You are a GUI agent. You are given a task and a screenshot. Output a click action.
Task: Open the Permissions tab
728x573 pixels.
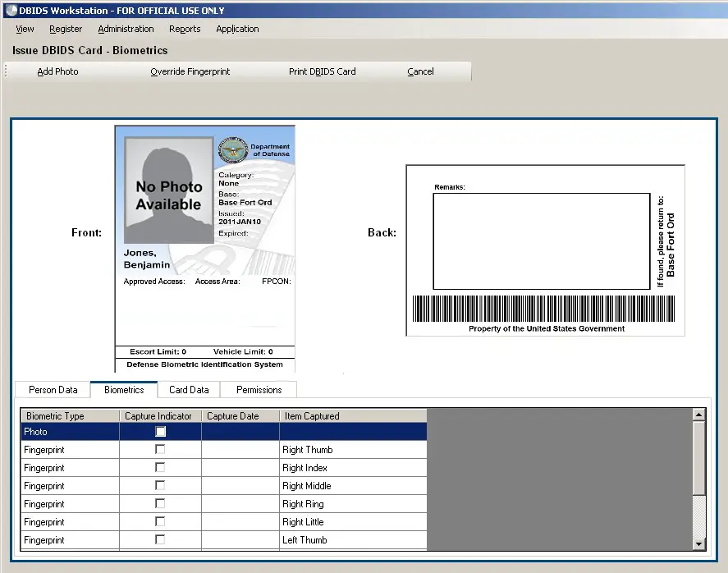click(x=258, y=389)
